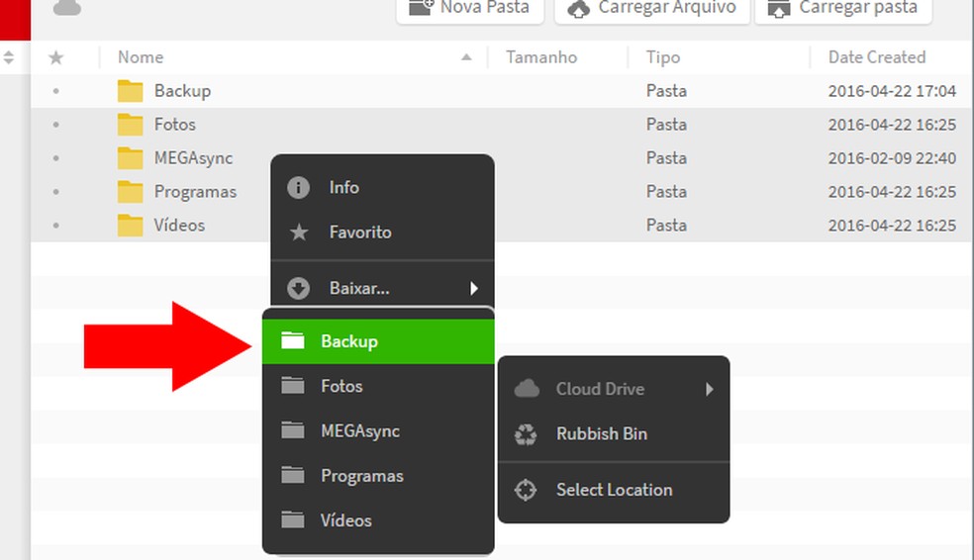Click the Select Location crosshair icon

(527, 490)
